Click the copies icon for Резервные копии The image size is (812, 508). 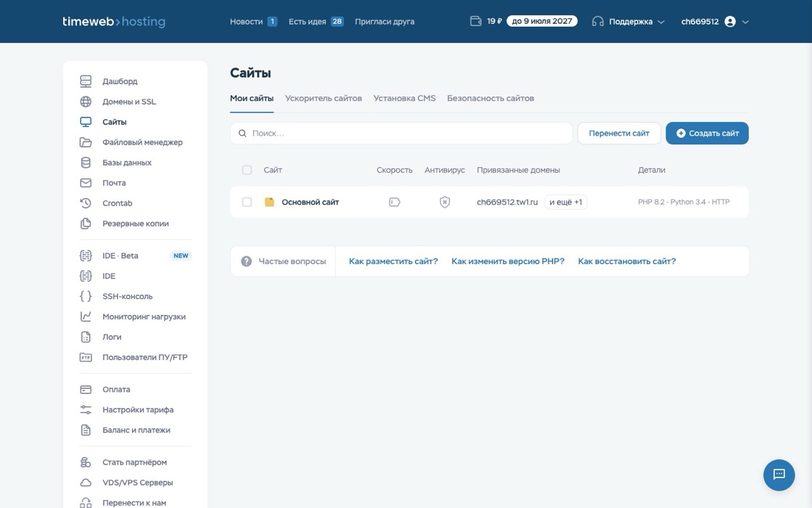coord(86,224)
